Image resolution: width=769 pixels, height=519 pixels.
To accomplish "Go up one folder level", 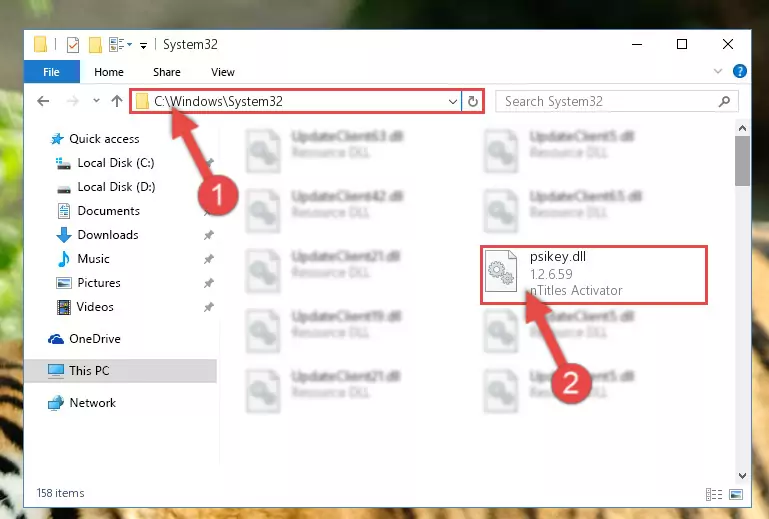I will (x=117, y=101).
